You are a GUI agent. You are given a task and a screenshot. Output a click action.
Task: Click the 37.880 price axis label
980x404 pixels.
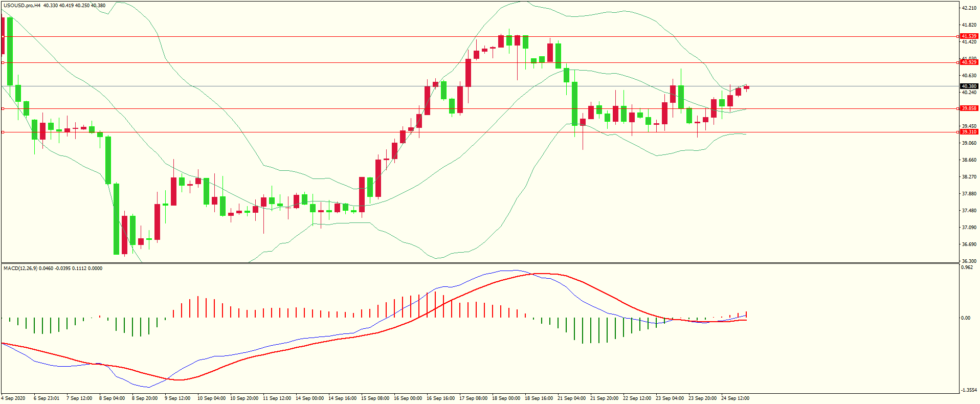point(969,194)
